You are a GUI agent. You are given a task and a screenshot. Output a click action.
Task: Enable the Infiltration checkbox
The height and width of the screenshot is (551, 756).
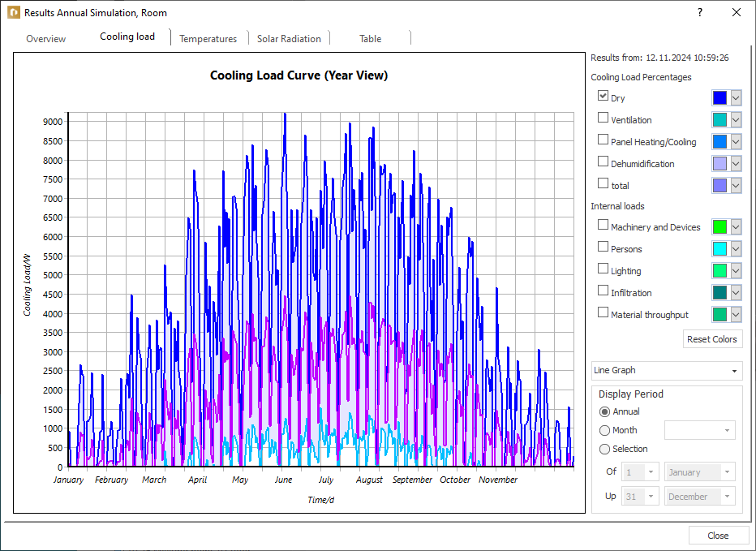(x=603, y=290)
